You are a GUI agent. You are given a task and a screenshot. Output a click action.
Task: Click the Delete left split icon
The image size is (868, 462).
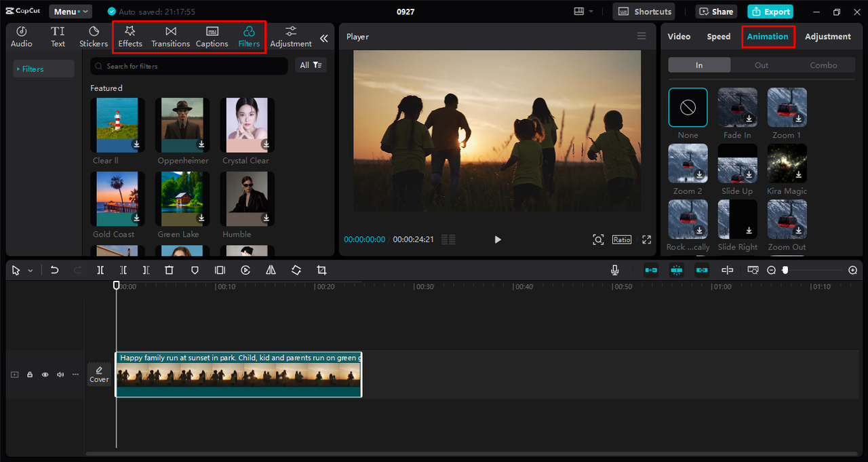click(x=123, y=270)
